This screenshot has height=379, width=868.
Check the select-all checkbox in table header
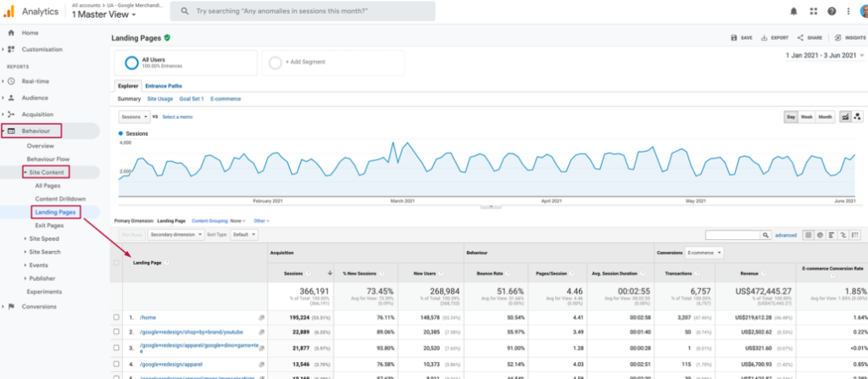click(x=116, y=263)
